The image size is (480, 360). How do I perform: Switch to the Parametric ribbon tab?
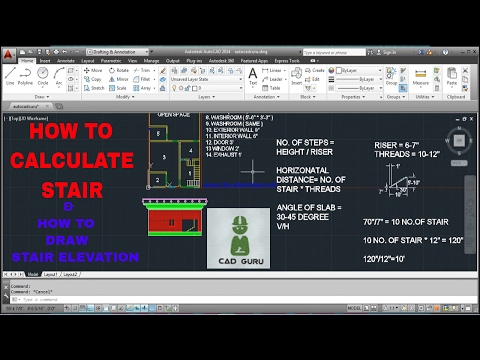click(111, 61)
